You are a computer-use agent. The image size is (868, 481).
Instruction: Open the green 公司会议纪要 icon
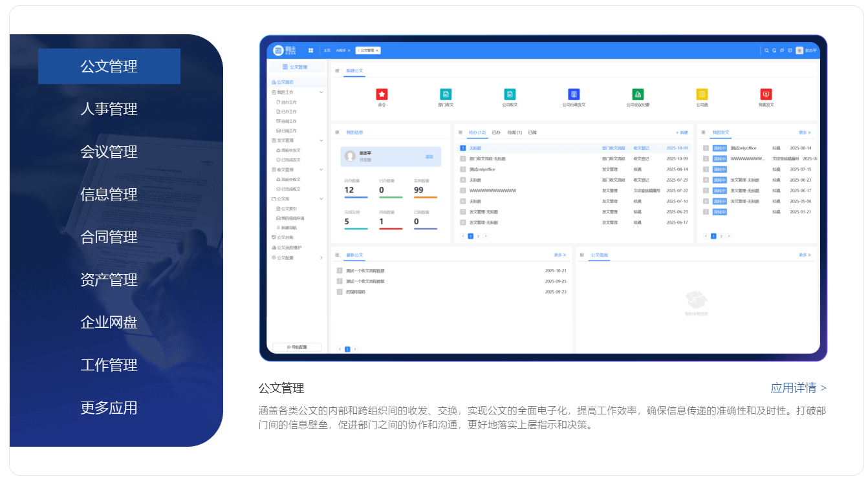(638, 94)
